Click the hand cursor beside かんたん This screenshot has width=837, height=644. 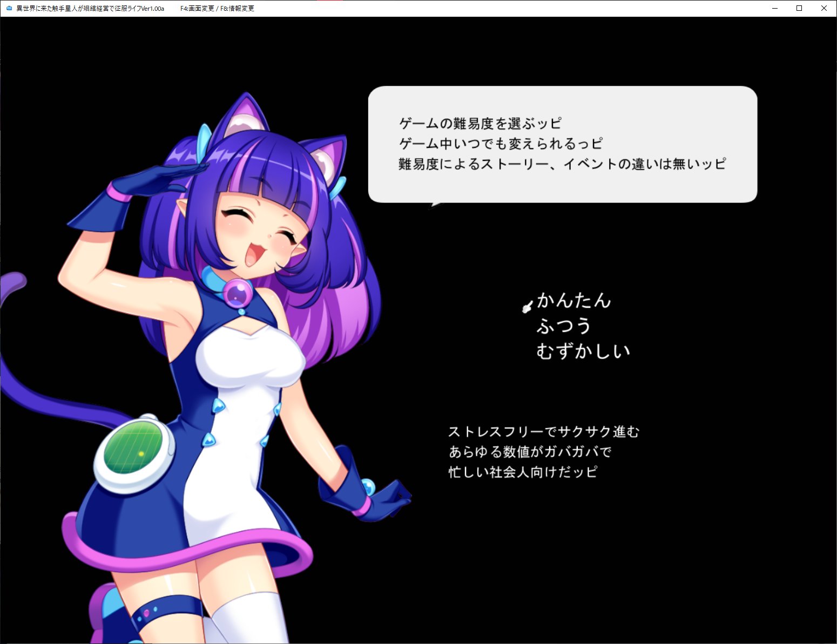[527, 307]
